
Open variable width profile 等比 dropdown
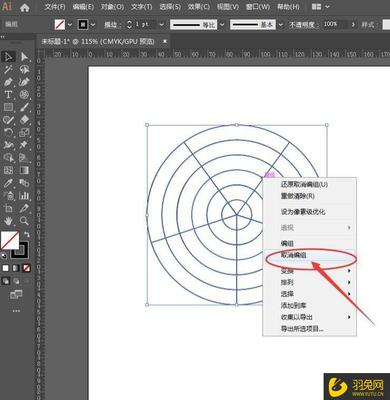point(222,25)
